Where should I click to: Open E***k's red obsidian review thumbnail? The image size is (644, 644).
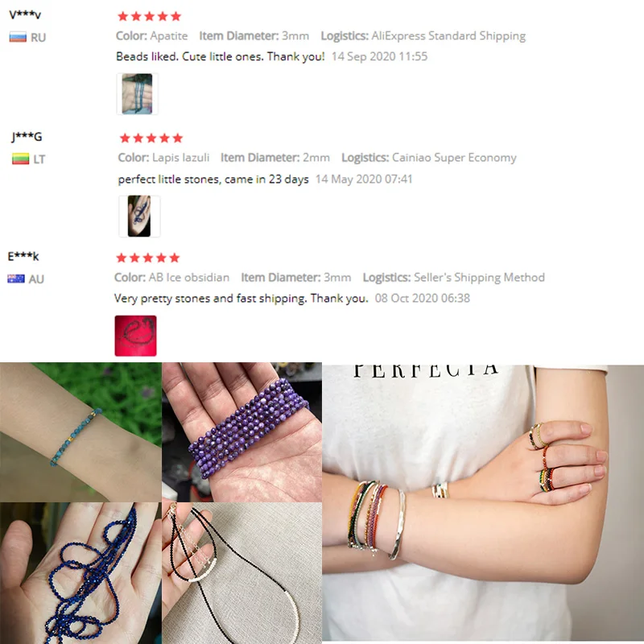(x=135, y=336)
